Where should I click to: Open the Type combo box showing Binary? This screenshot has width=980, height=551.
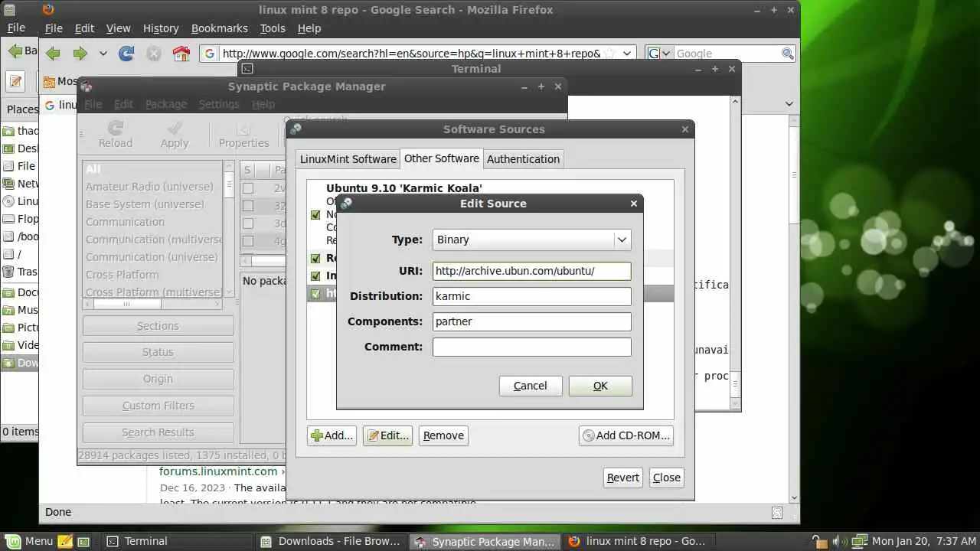pos(531,240)
